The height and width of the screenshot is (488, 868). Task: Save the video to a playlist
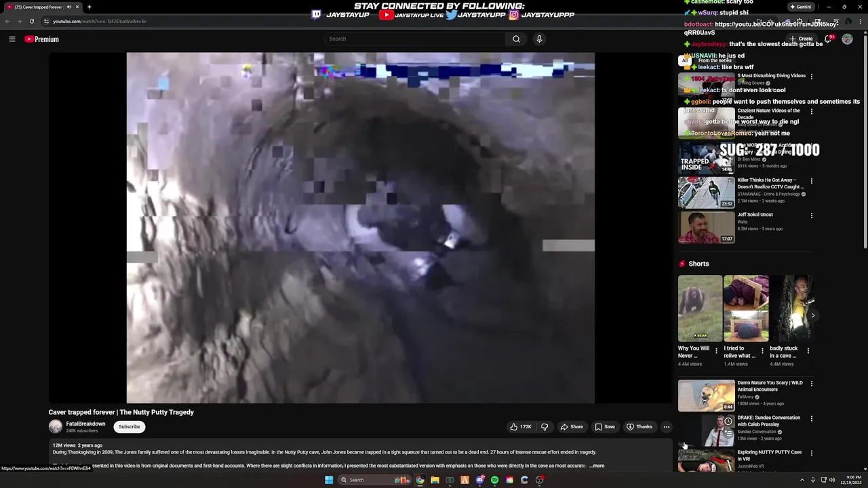[605, 427]
